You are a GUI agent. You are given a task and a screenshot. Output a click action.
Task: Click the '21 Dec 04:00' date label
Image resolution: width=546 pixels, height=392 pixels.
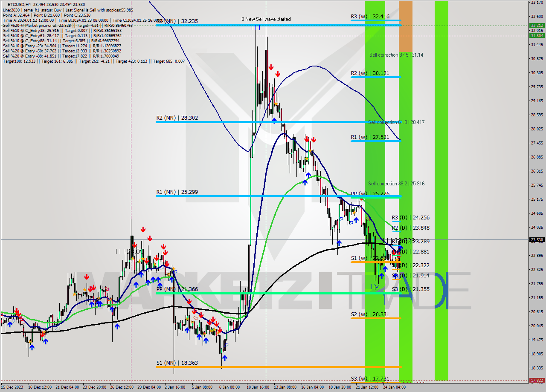(x=67, y=387)
